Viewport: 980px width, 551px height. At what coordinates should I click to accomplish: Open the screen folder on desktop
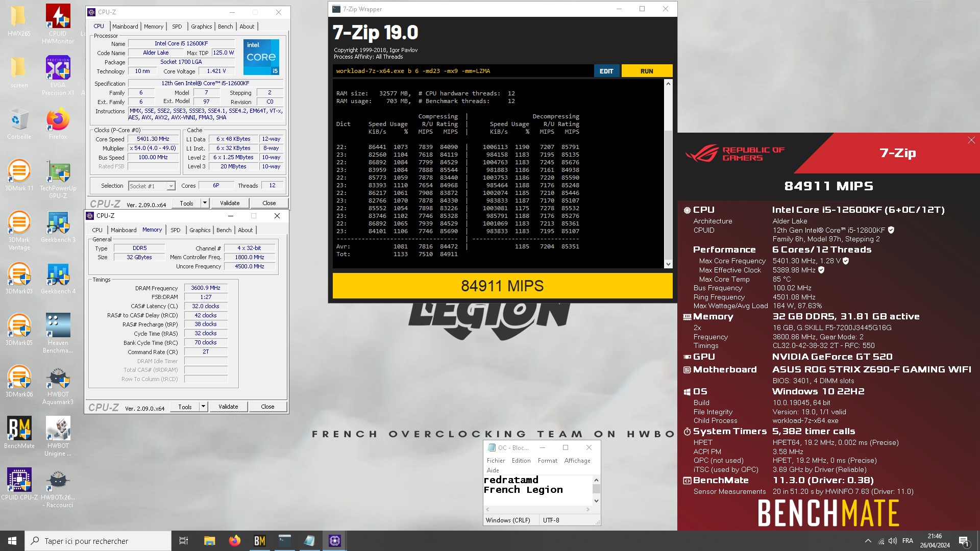(19, 71)
